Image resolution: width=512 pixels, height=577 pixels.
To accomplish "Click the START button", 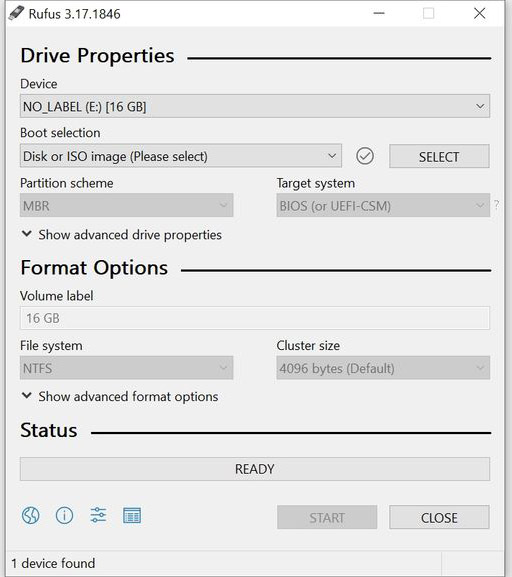I will pyautogui.click(x=327, y=517).
